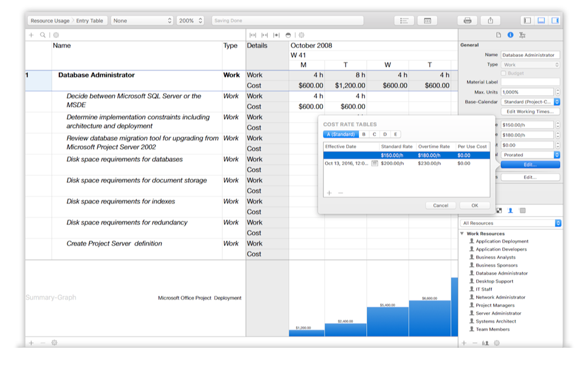Select the A (Standard) rate table tab
Screen dimensions: 588x372
[x=341, y=134]
